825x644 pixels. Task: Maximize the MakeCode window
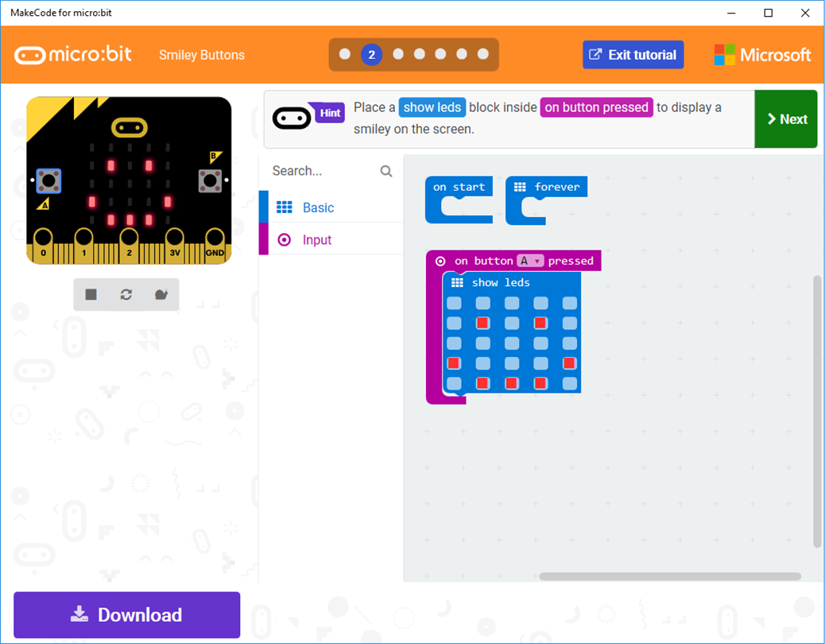(769, 13)
